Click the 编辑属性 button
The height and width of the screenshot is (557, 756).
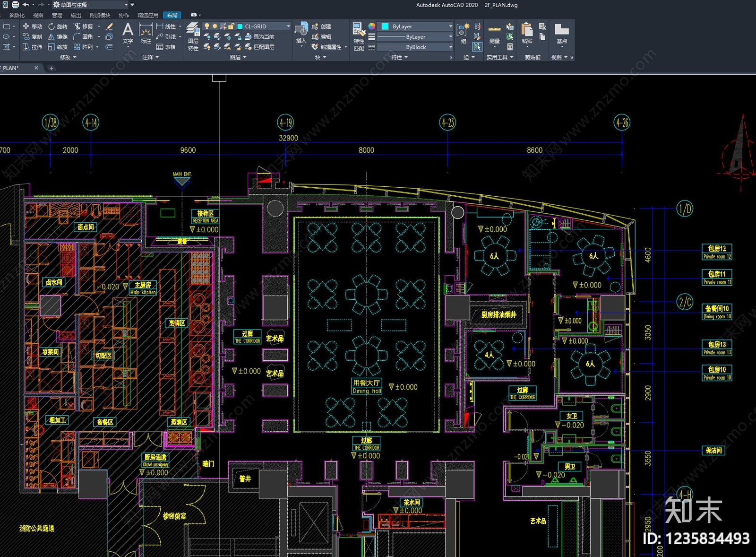pos(326,47)
